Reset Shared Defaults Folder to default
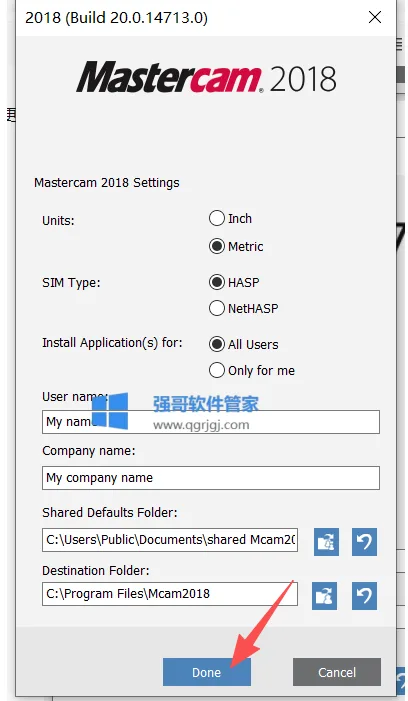The width and height of the screenshot is (408, 701). coord(364,542)
